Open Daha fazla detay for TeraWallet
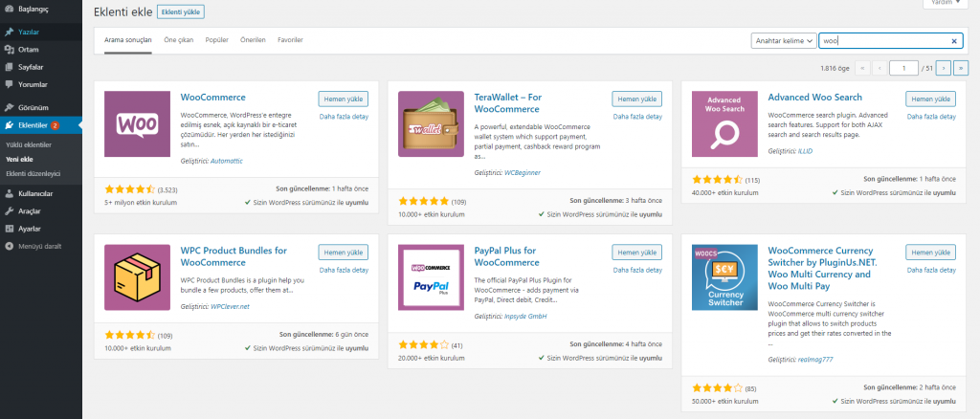Screen dimensions: 980x419 pos(637,116)
